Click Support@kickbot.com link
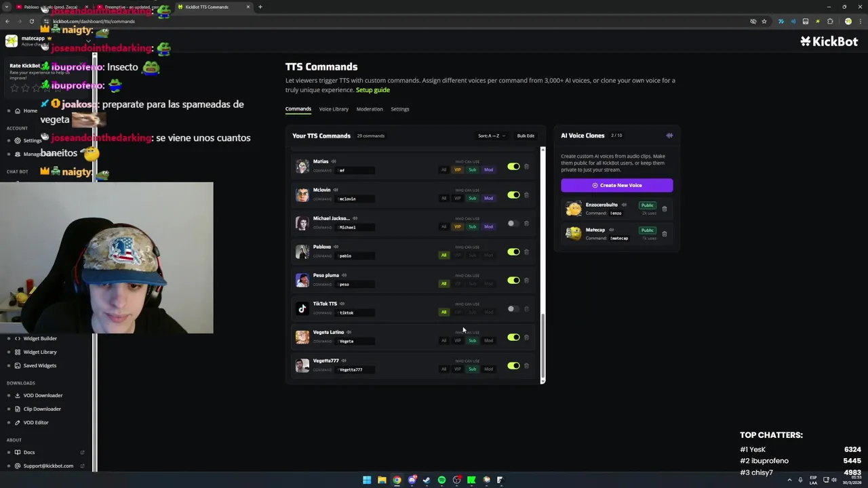The width and height of the screenshot is (868, 488). pyautogui.click(x=48, y=466)
